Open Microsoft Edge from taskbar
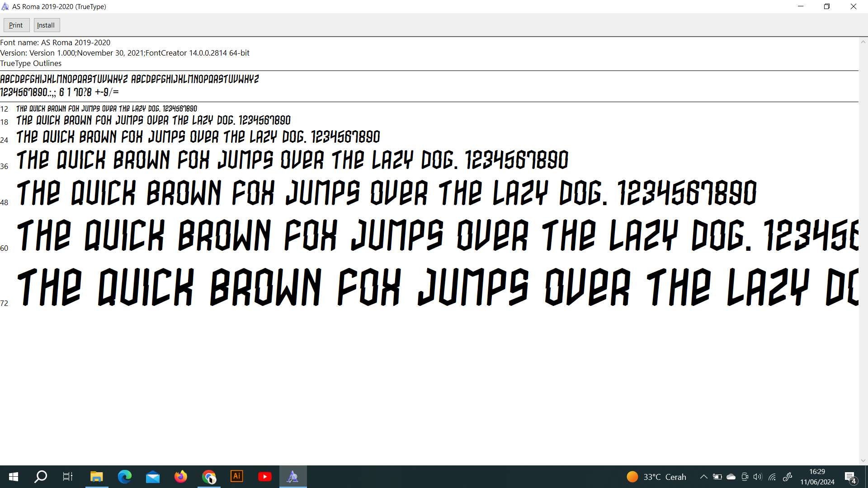Screen dimensions: 868x488 point(124,477)
